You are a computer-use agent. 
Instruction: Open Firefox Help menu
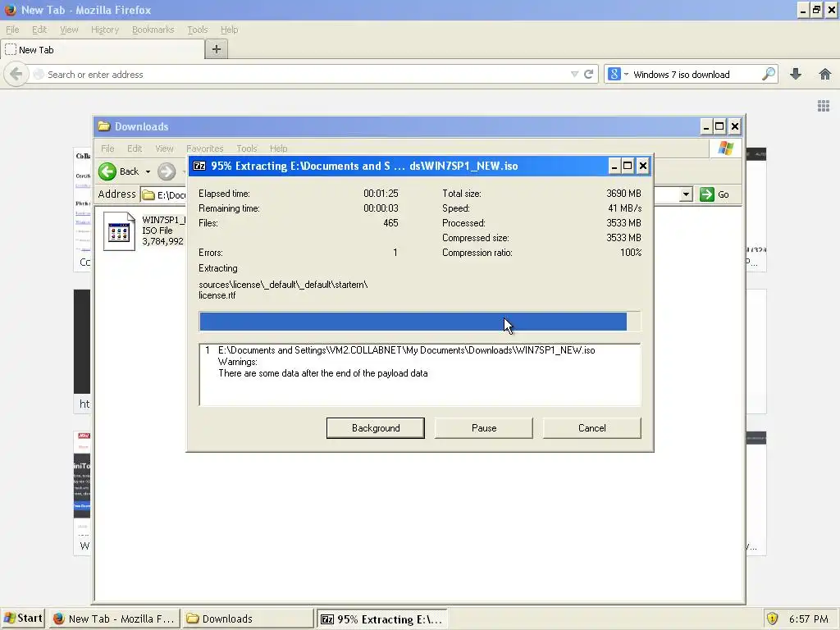230,30
